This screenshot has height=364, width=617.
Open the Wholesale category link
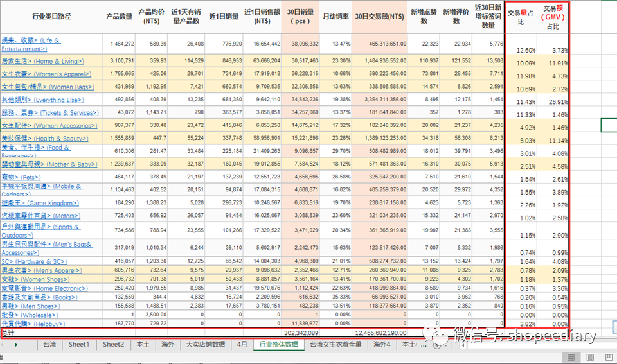pos(30,315)
